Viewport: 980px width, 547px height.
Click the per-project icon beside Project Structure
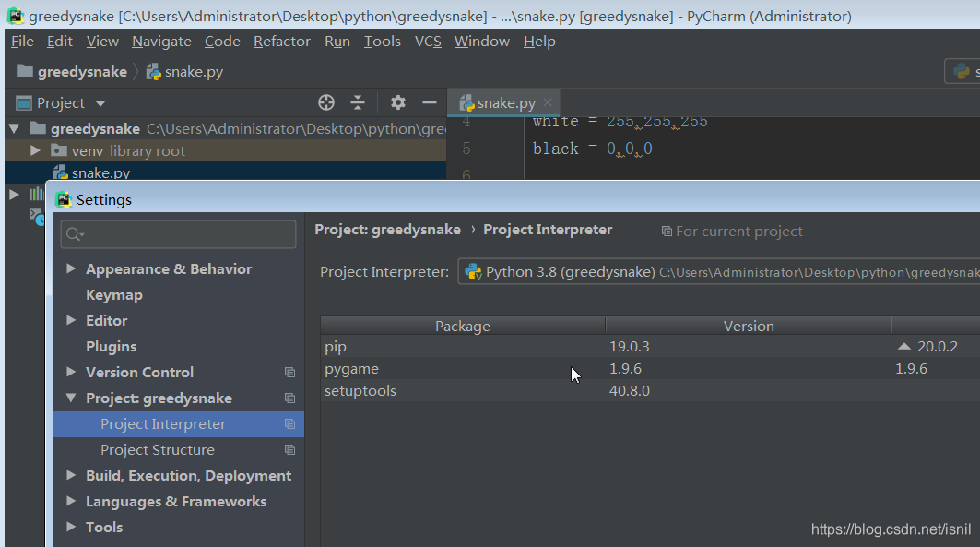pyautogui.click(x=290, y=450)
